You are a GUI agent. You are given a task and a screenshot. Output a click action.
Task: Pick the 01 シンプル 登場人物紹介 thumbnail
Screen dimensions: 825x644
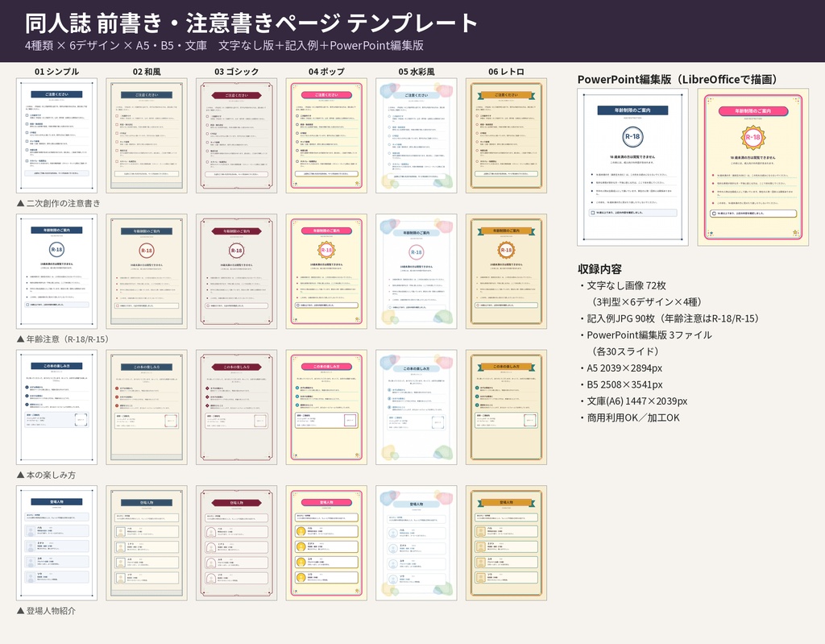click(57, 543)
